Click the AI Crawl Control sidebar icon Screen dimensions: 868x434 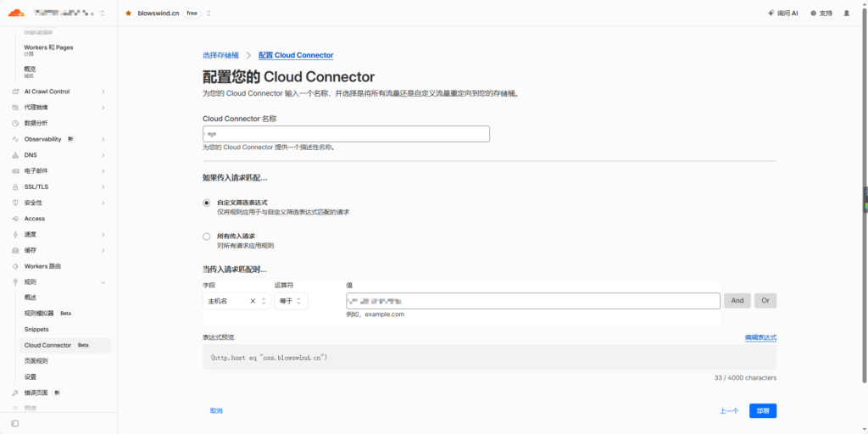tap(15, 92)
